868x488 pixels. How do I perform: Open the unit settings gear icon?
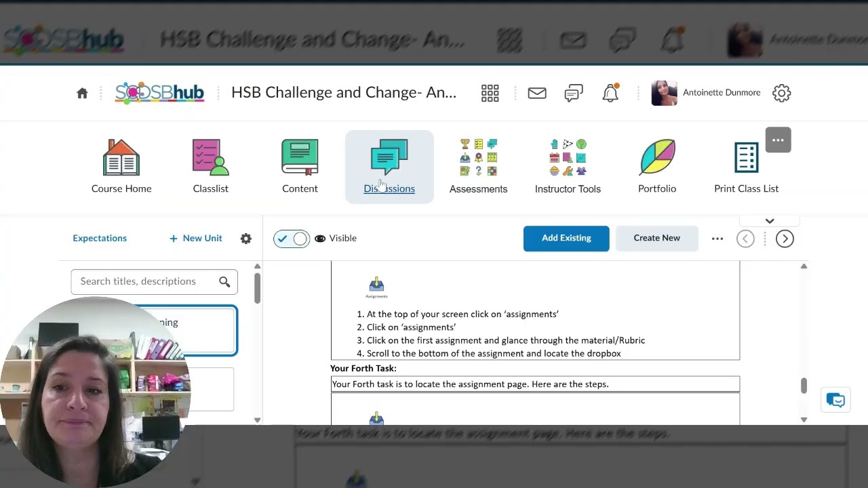[246, 239]
